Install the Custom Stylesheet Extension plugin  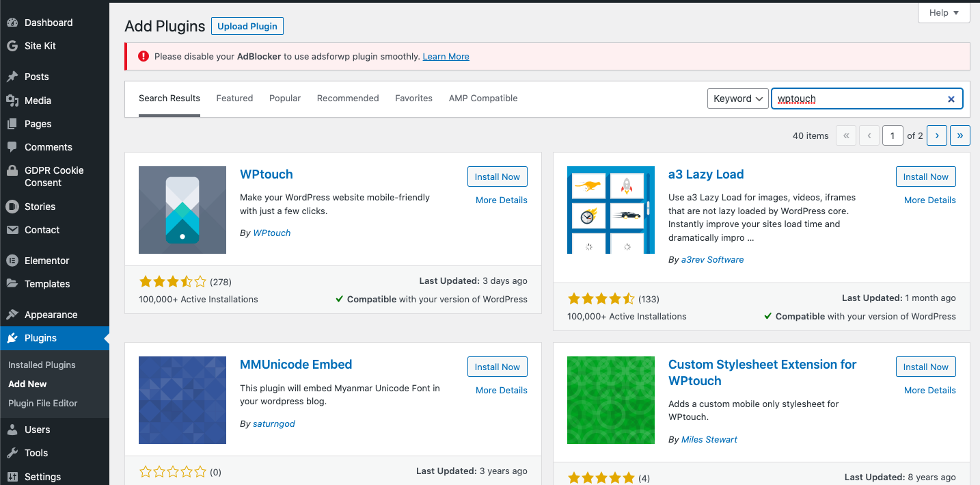click(x=926, y=367)
